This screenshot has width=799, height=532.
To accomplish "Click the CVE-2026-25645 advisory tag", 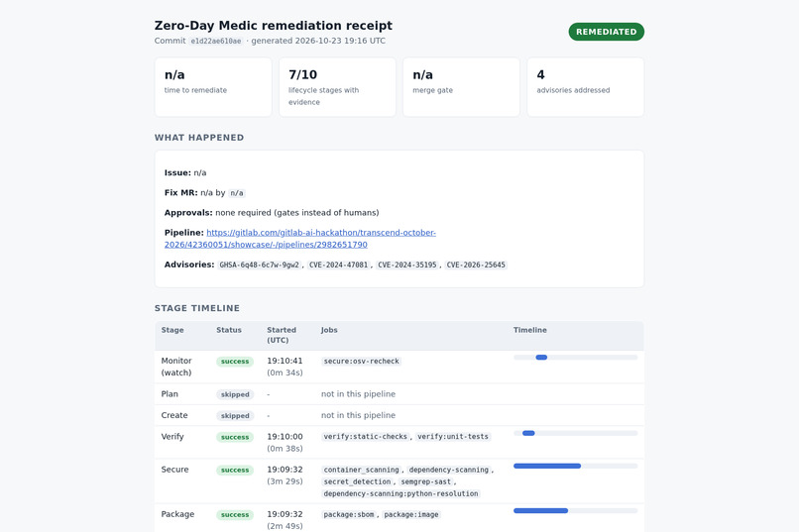I will (476, 265).
